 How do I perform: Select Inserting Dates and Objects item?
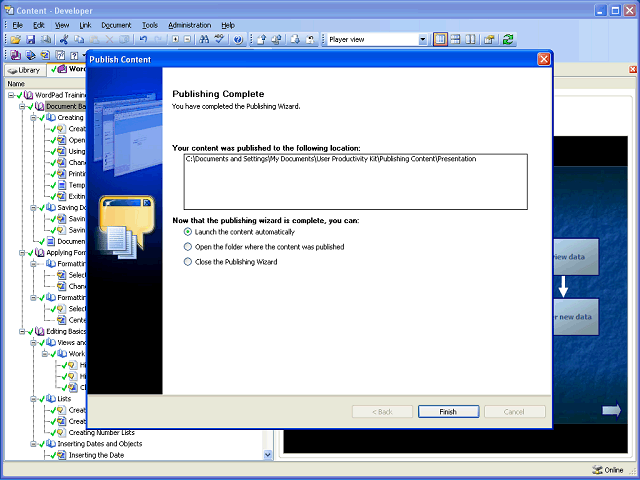(100, 444)
